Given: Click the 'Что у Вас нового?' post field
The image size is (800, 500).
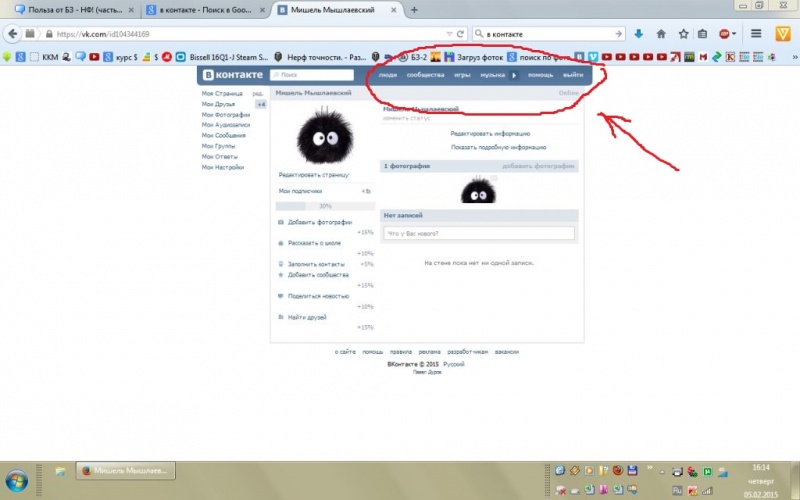Looking at the screenshot, I should click(479, 233).
